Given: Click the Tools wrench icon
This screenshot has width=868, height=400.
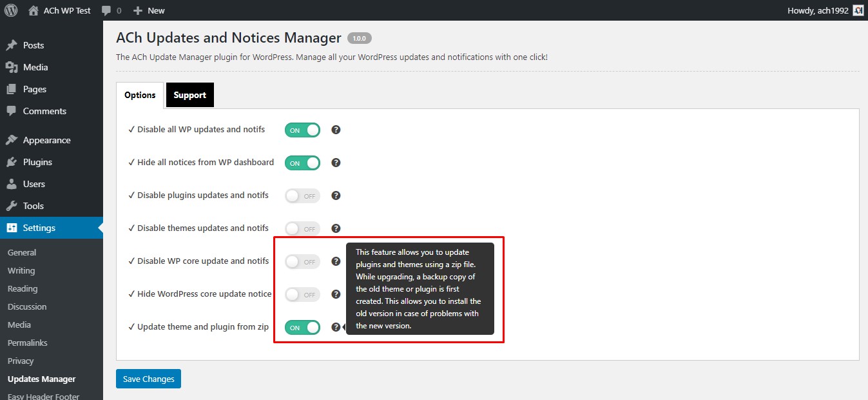Looking at the screenshot, I should click(12, 206).
